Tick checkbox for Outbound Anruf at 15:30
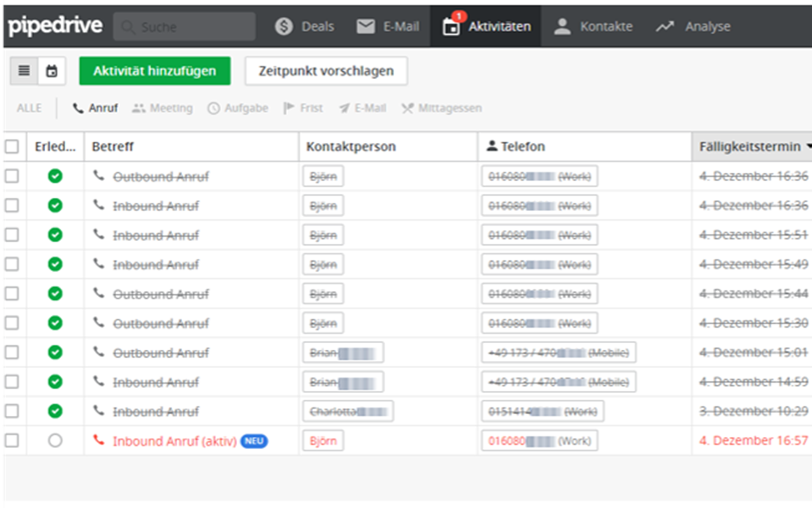Viewport: 812px width, 508px height. [12, 323]
